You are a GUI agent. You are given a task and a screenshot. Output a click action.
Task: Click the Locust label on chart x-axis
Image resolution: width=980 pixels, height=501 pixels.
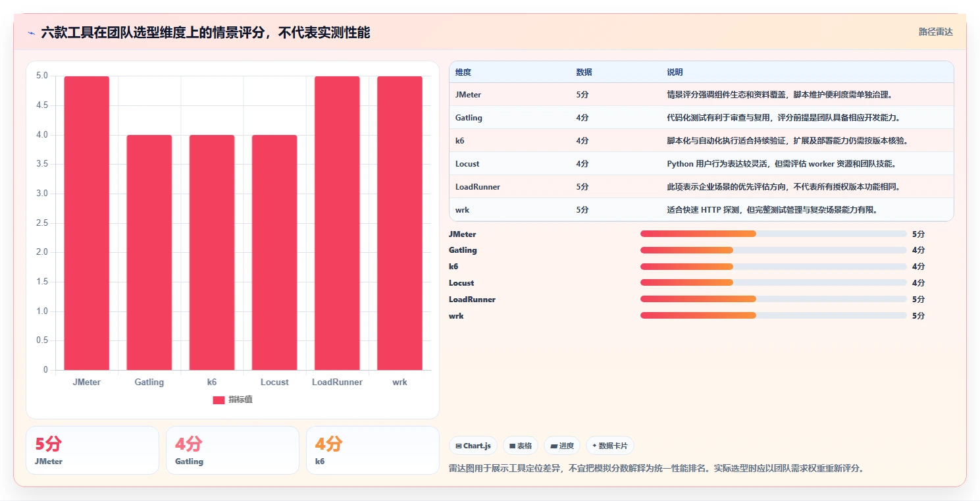coord(274,382)
